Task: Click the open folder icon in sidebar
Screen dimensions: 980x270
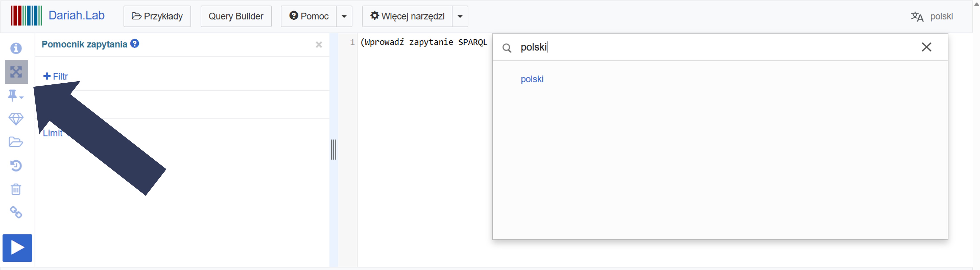Action: pyautogui.click(x=16, y=142)
